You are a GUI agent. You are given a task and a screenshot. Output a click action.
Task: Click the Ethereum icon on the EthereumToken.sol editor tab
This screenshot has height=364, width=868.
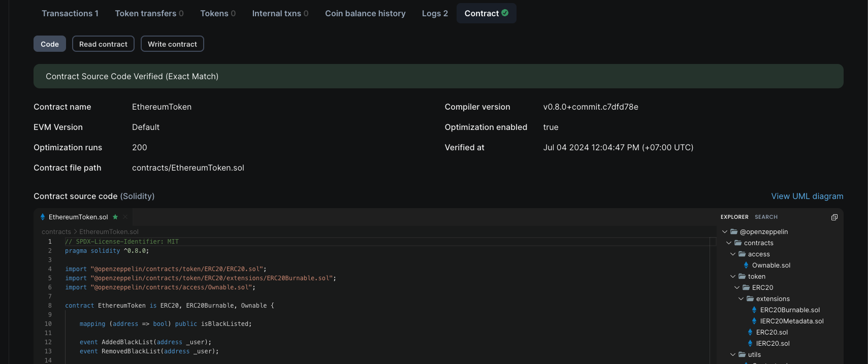click(43, 217)
